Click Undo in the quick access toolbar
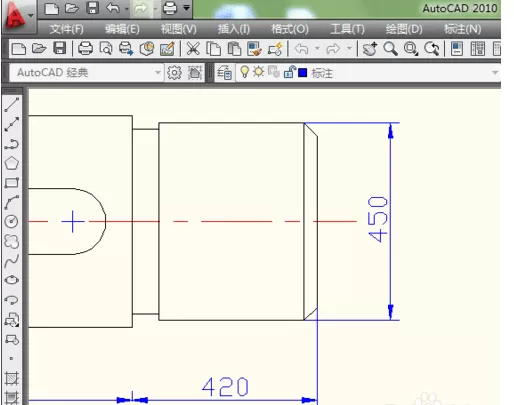The image size is (514, 405). pos(113,8)
